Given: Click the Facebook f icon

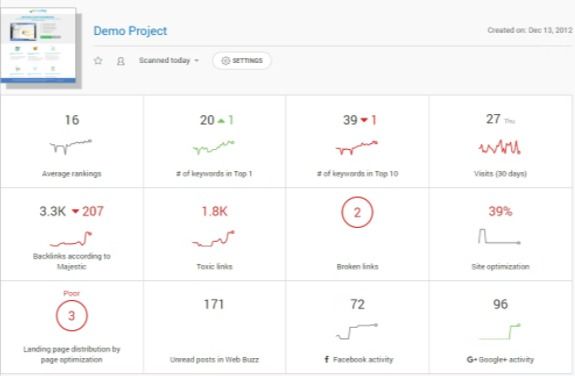Looking at the screenshot, I should (327, 359).
